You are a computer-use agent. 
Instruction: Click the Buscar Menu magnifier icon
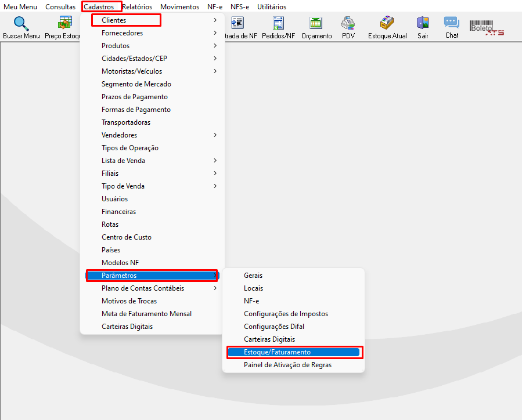21,23
